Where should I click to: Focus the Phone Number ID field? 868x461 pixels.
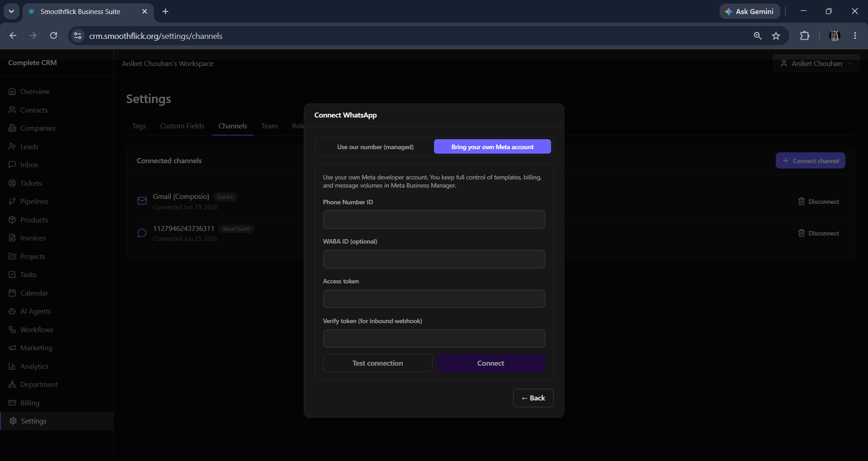point(434,219)
